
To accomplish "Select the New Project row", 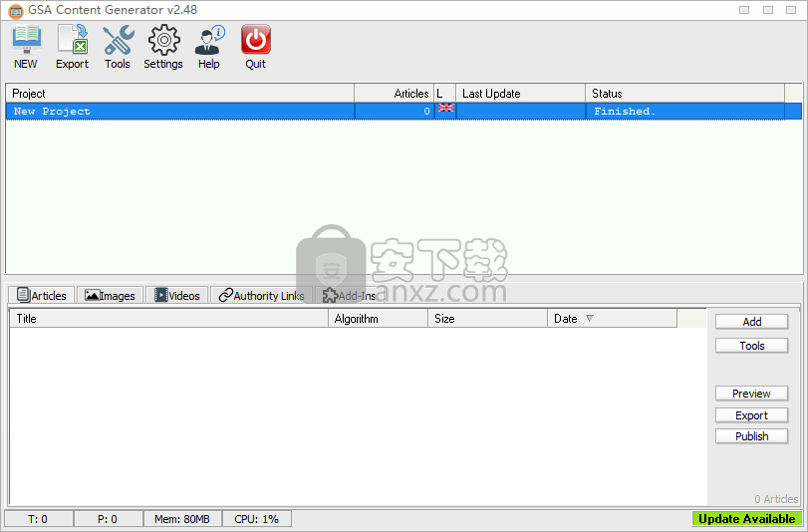I will (x=404, y=112).
